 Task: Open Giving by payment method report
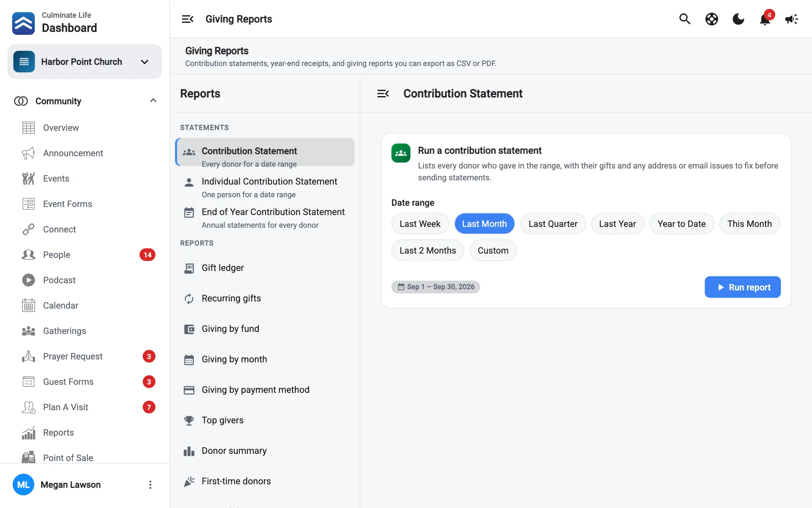click(265, 390)
